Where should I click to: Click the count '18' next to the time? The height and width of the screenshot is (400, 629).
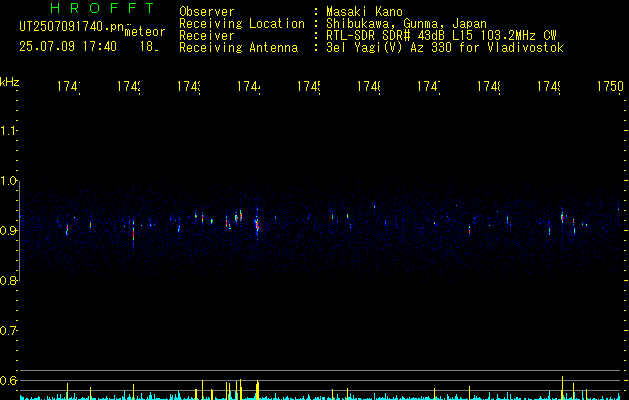click(149, 47)
